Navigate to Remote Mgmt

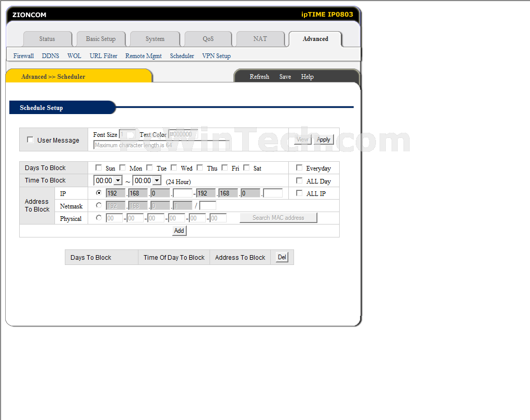point(143,56)
